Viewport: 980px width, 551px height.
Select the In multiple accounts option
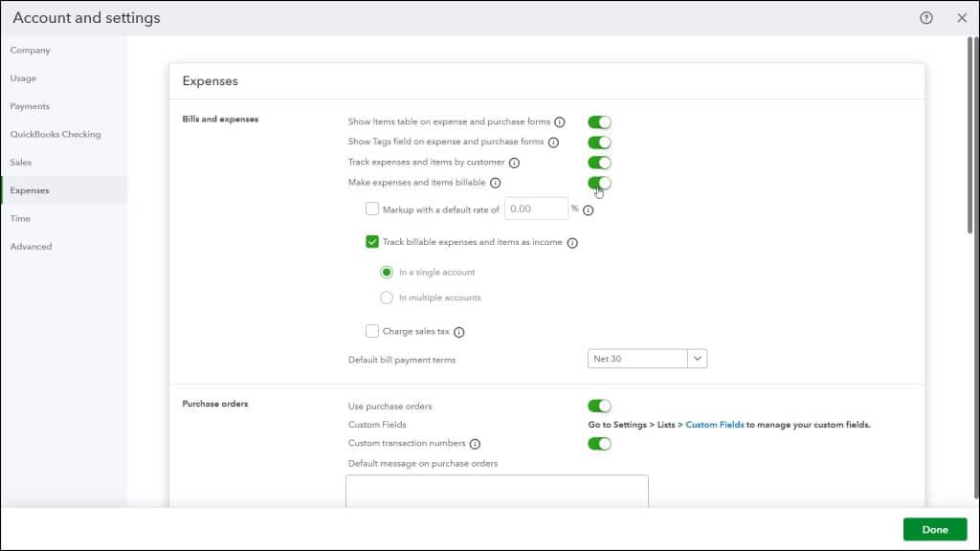tap(389, 298)
